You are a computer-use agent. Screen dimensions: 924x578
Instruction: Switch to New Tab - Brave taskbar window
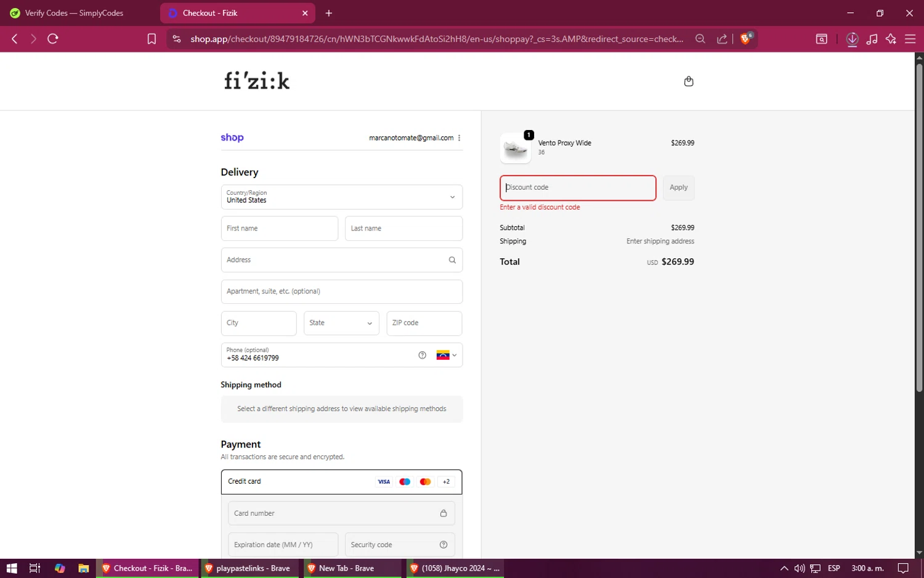click(351, 568)
